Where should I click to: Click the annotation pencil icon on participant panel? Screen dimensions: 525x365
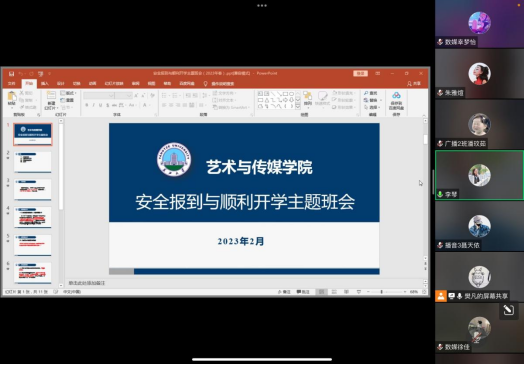(508, 310)
